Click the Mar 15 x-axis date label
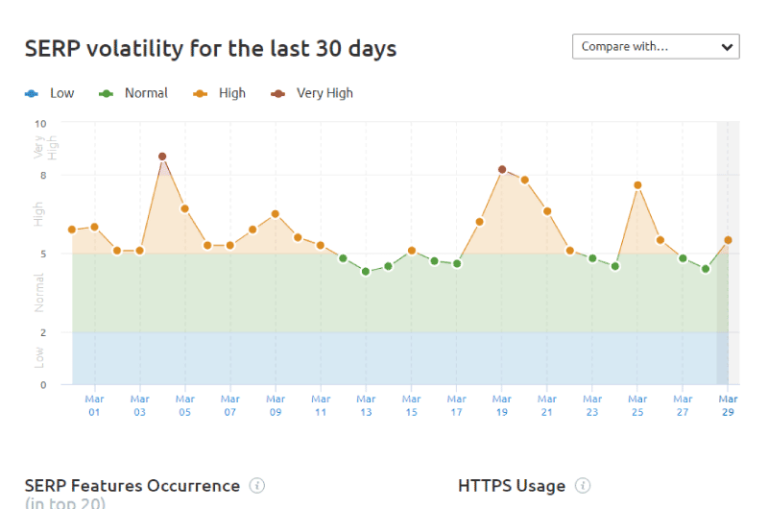Screen dimensions: 768x509 (x=411, y=405)
